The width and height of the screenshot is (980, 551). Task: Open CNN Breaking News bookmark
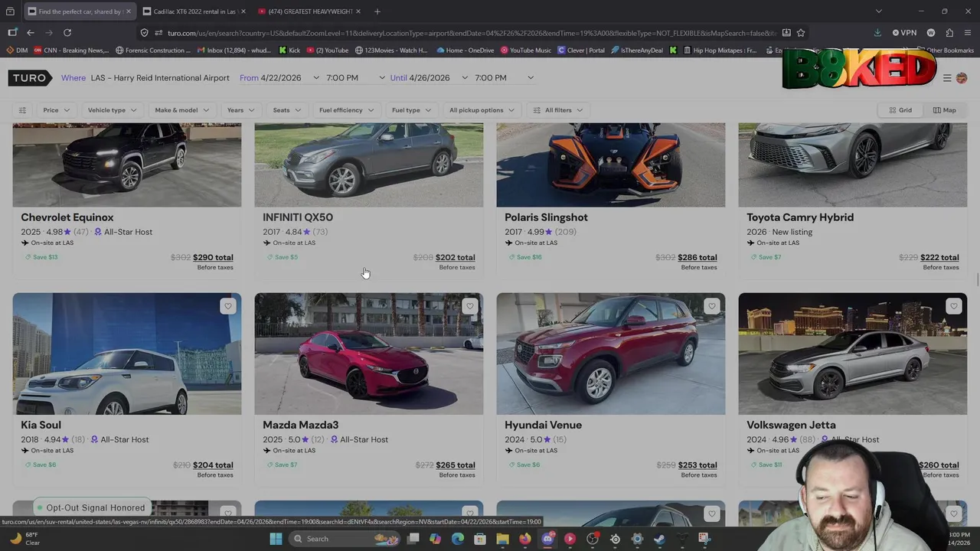point(72,51)
